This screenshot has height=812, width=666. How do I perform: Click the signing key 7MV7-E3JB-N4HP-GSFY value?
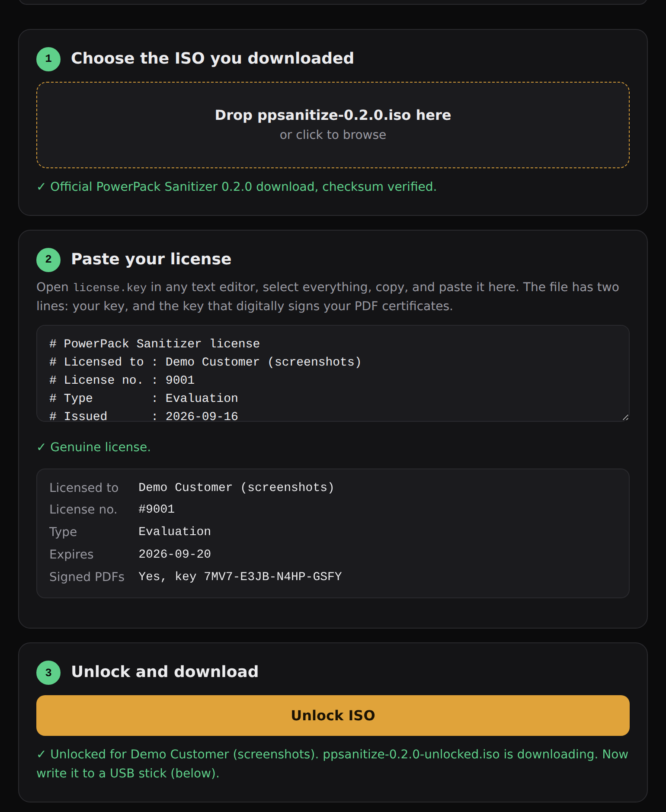tap(273, 576)
